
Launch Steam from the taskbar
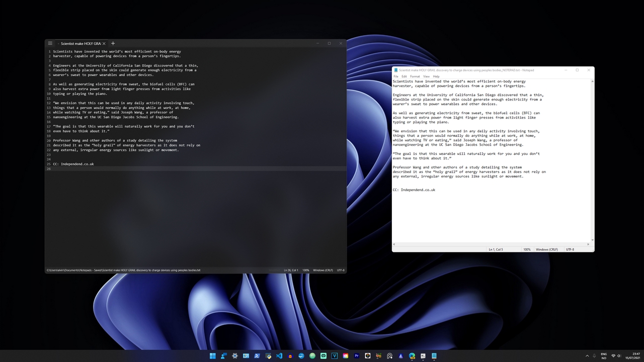click(x=301, y=356)
